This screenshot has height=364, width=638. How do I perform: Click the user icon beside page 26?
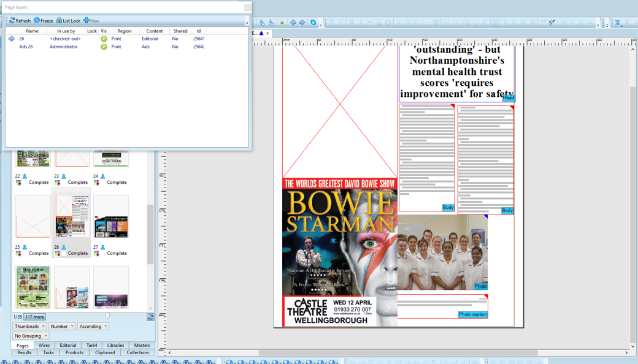[x=63, y=247]
